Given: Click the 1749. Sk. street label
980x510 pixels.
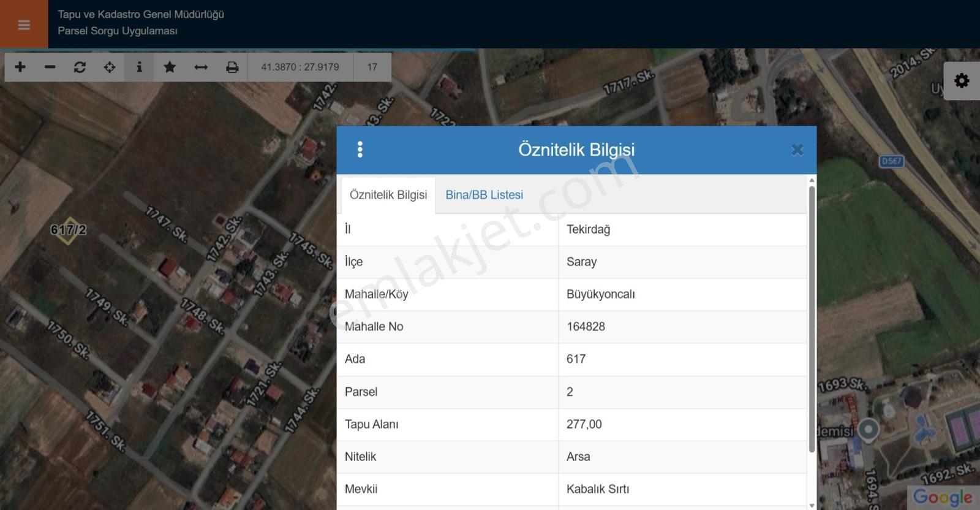Looking at the screenshot, I should click(107, 306).
